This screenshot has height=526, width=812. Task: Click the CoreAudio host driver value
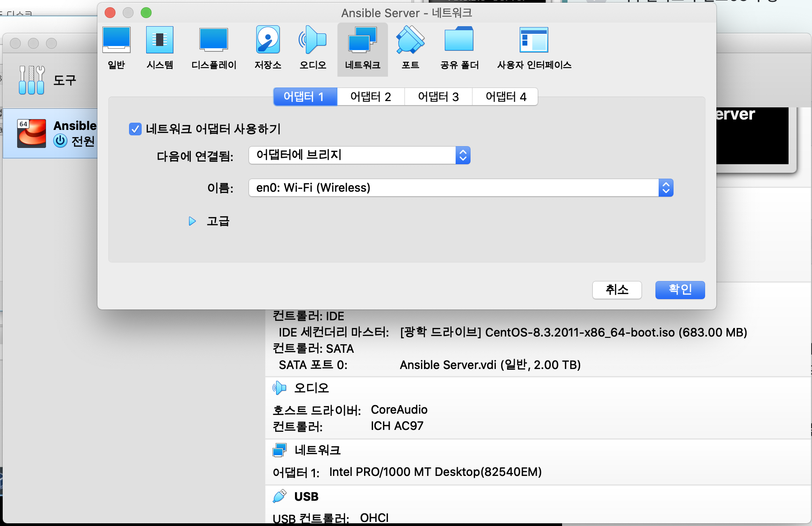399,410
